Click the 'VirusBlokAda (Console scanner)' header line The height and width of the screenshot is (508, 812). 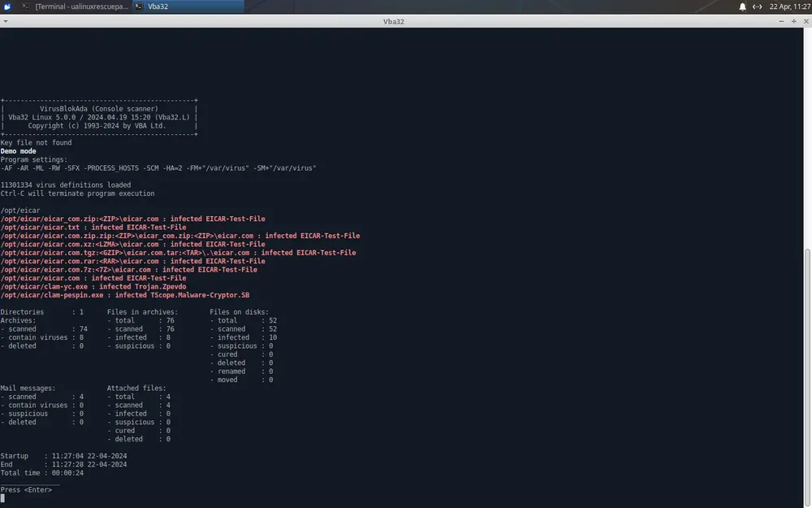[99, 109]
